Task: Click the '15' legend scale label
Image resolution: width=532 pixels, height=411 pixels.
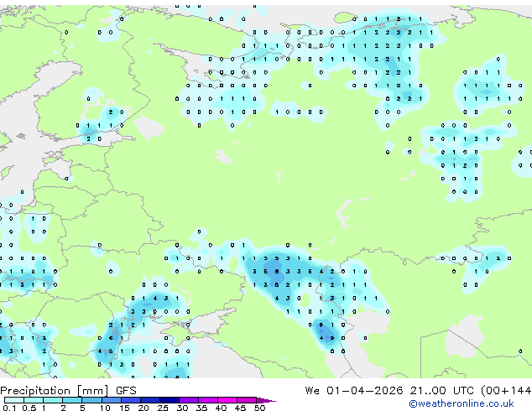Action: click(x=124, y=408)
